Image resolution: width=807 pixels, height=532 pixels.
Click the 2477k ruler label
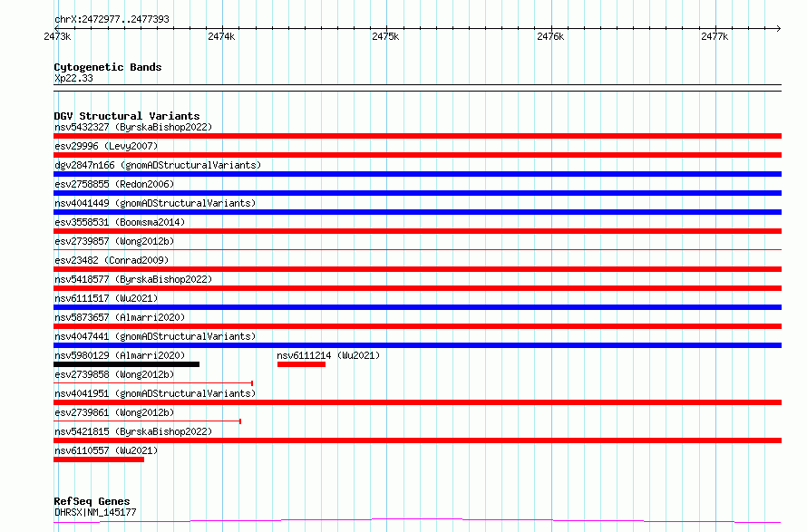pyautogui.click(x=715, y=36)
